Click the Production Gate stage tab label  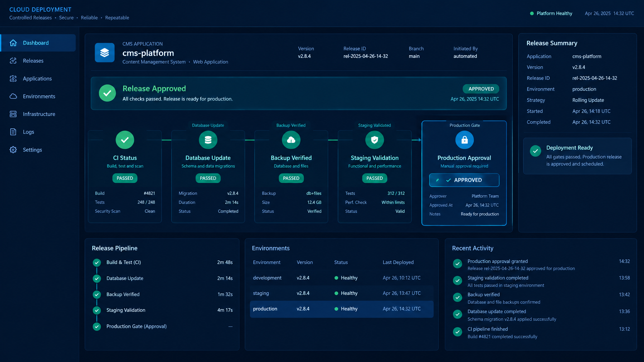click(465, 125)
